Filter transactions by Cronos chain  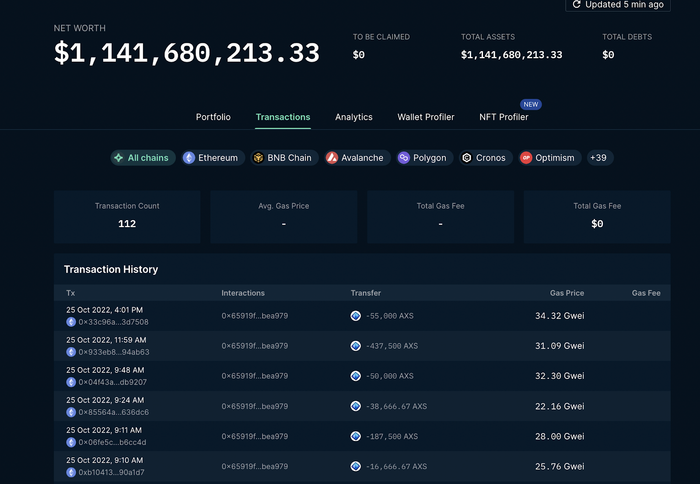[486, 158]
